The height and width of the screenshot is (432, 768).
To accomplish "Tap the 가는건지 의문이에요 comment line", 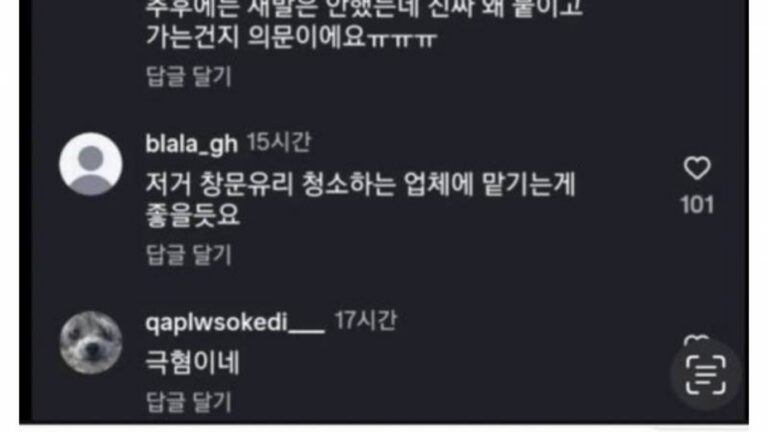I will [256, 37].
